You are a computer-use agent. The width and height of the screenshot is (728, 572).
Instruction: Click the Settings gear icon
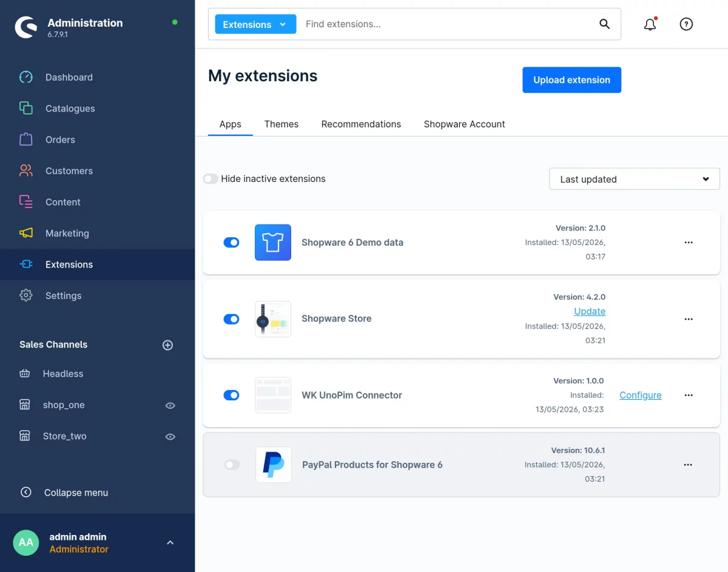(x=26, y=295)
